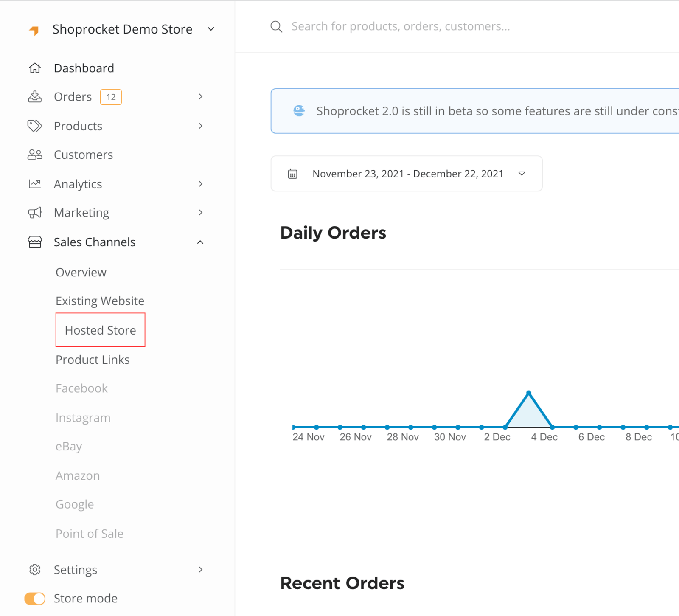
Task: Expand the Orders submenu chevron
Action: (200, 97)
